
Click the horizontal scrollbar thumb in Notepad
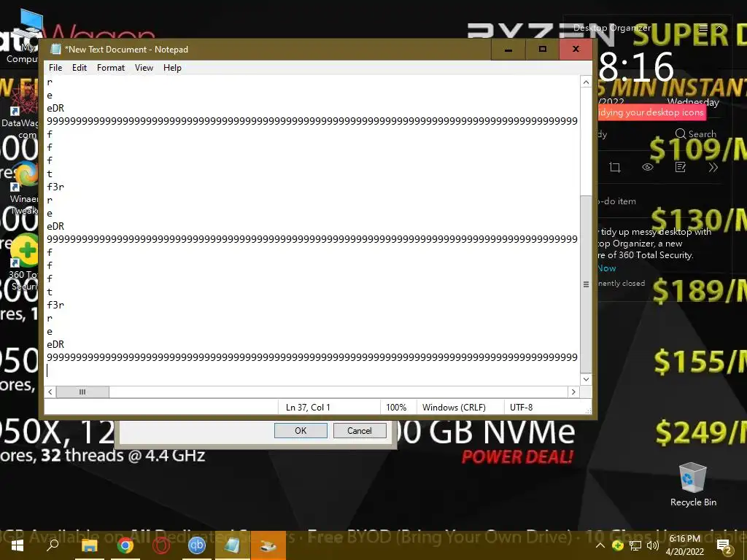[82, 392]
